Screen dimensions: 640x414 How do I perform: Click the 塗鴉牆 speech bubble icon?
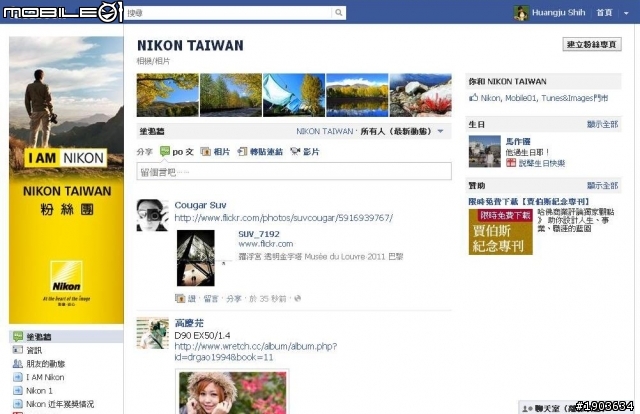tap(18, 337)
